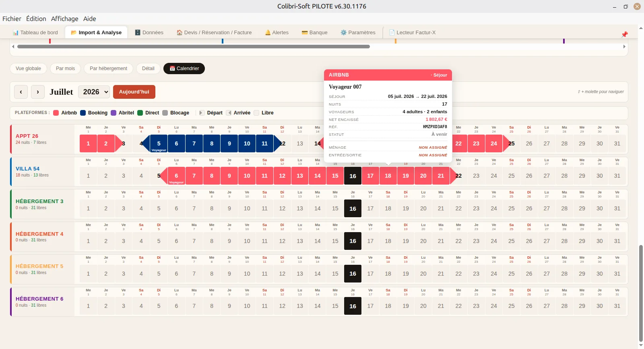Select the HÉBERGEMENT 5 row label

click(x=39, y=266)
